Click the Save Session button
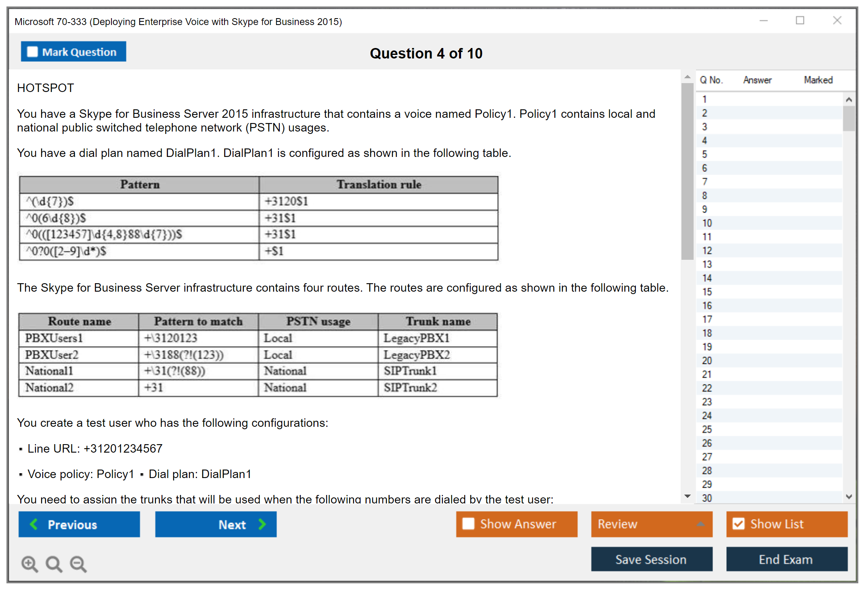This screenshot has width=868, height=593. pyautogui.click(x=651, y=559)
